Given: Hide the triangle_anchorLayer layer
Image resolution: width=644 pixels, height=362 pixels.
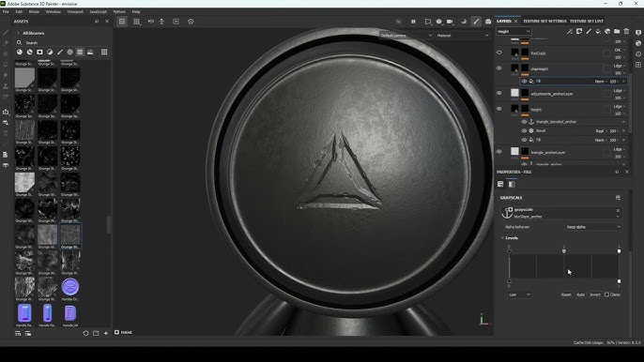Looking at the screenshot, I should point(499,151).
